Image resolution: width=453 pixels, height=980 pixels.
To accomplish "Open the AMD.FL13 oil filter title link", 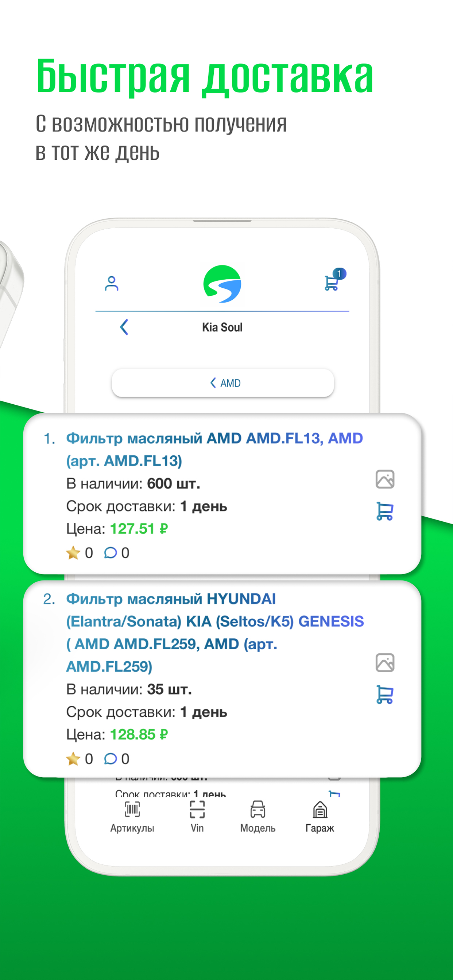I will coord(214,449).
